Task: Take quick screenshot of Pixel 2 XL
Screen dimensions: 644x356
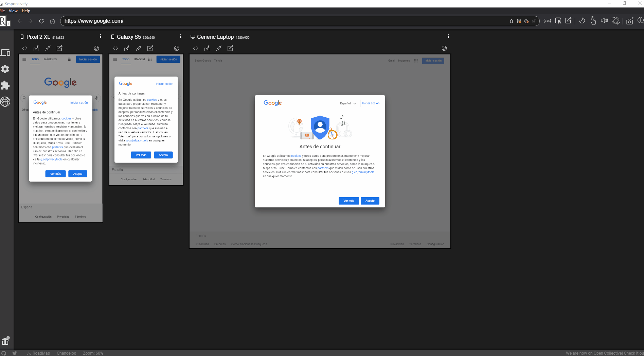Action: tap(36, 48)
